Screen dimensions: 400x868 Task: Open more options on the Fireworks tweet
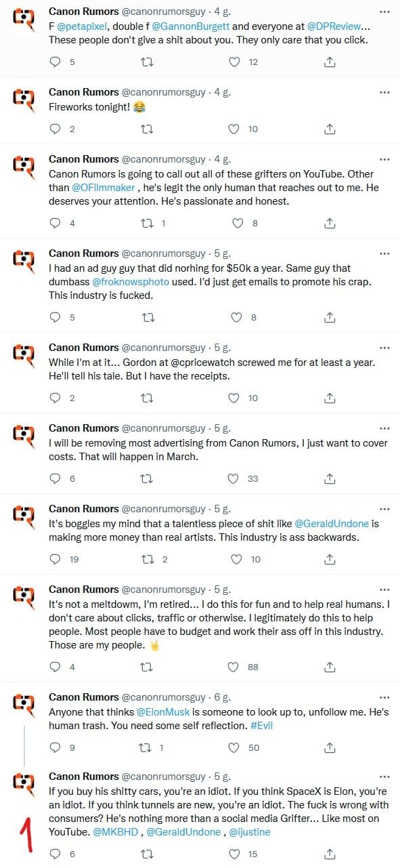tap(384, 92)
